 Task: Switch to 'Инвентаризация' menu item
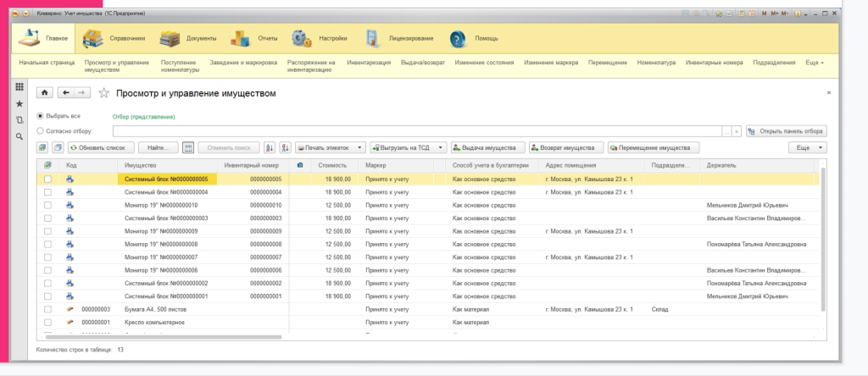370,63
